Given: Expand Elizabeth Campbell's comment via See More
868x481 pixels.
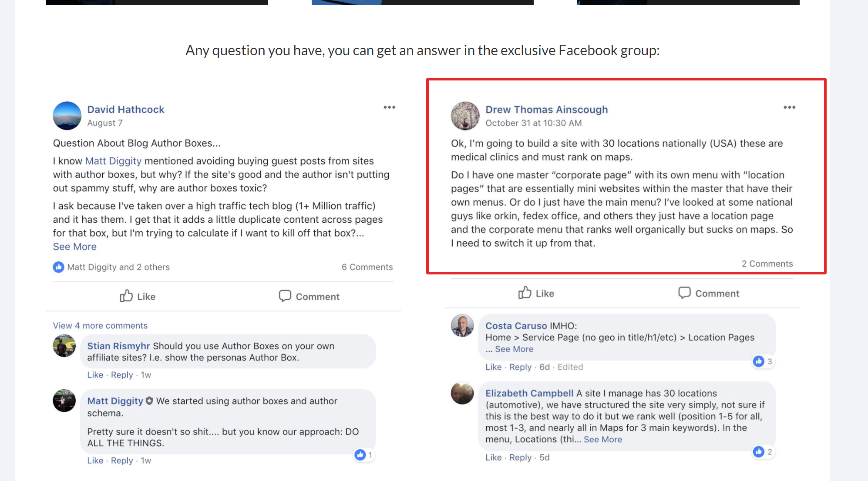Looking at the screenshot, I should 603,439.
